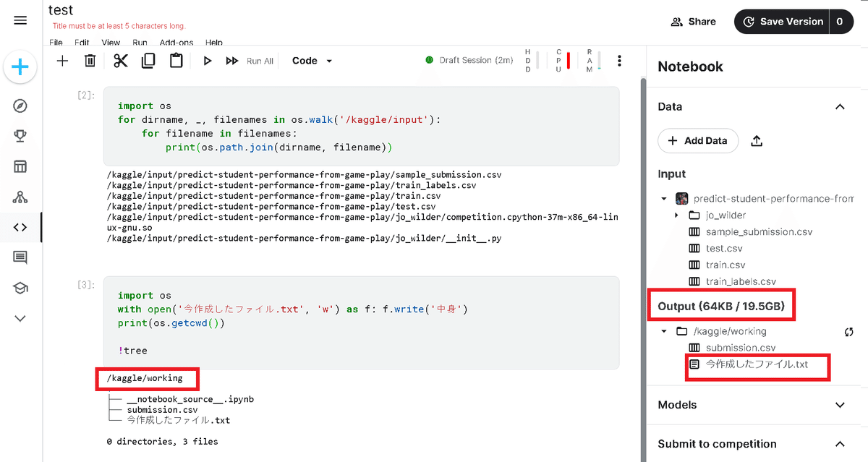The height and width of the screenshot is (462, 868).
Task: Expand the jo_wilder folder in Input
Action: pyautogui.click(x=678, y=215)
